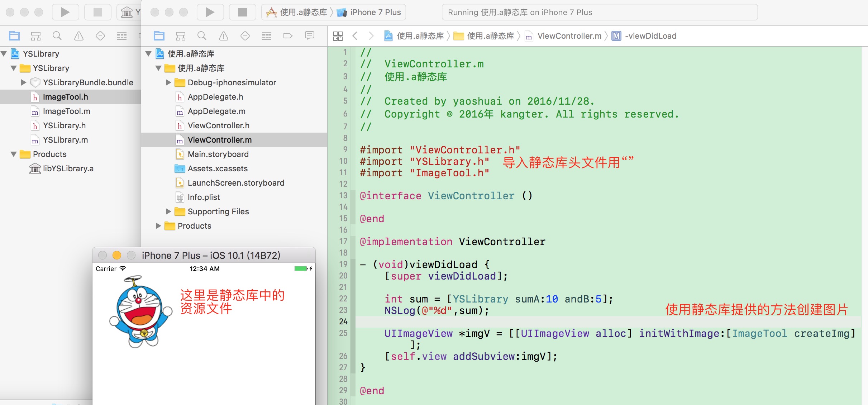
Task: Expand Supporting Files group
Action: [x=168, y=211]
